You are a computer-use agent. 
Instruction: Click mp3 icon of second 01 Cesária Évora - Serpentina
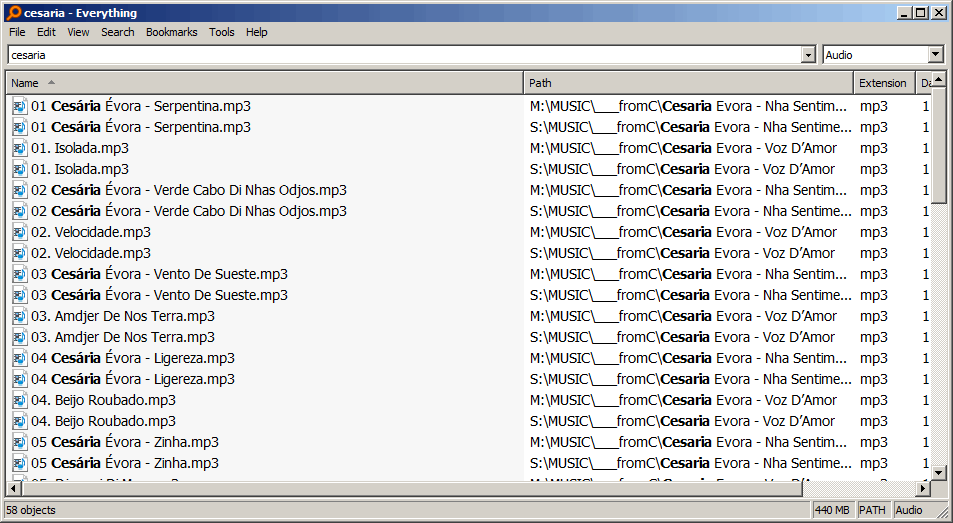(x=20, y=127)
